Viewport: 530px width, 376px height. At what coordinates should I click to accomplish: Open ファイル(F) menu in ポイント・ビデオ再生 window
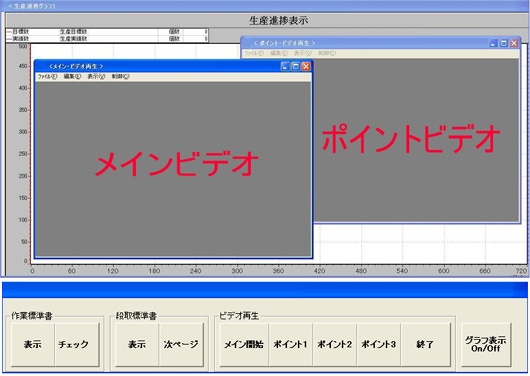[x=254, y=53]
